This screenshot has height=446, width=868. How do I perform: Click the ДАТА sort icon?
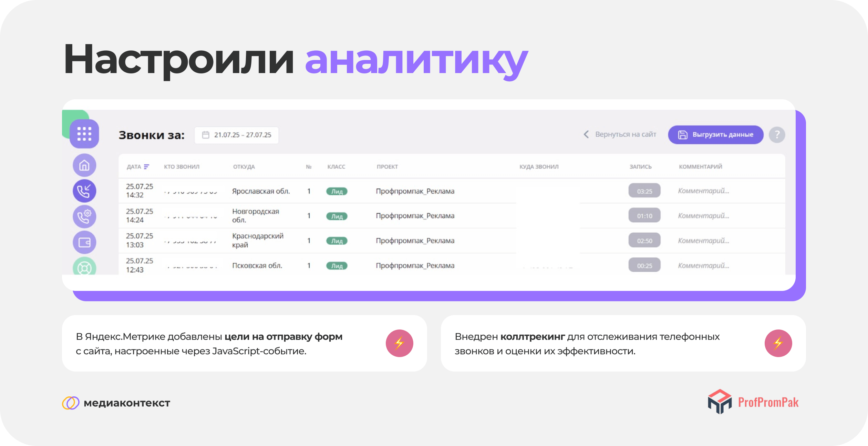(x=146, y=167)
